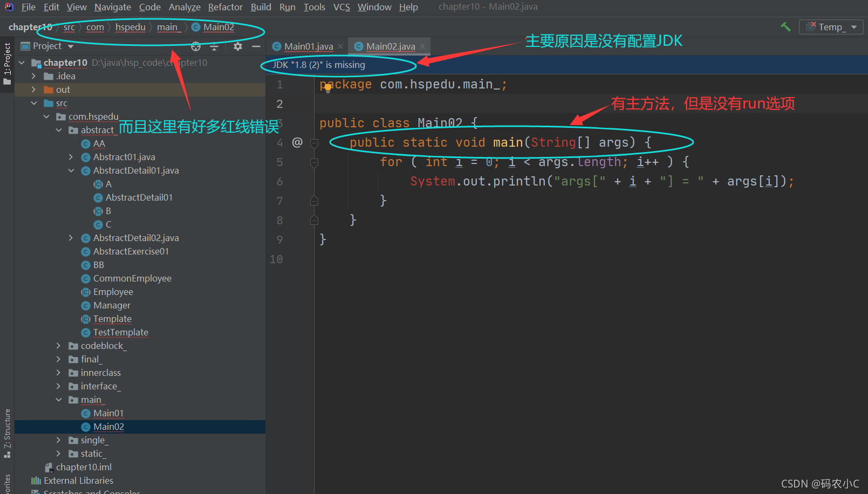
Task: Open the Project view dropdown arrow
Action: click(71, 46)
